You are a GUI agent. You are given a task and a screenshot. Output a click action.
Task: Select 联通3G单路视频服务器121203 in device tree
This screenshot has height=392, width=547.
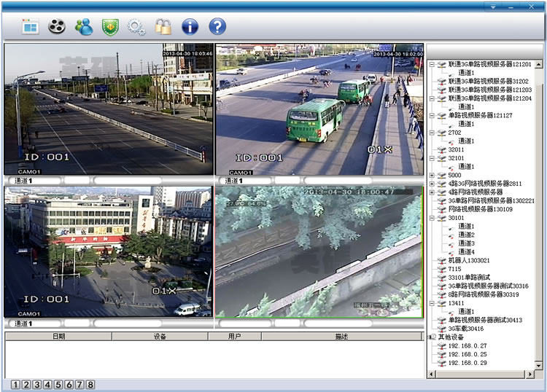[490, 90]
